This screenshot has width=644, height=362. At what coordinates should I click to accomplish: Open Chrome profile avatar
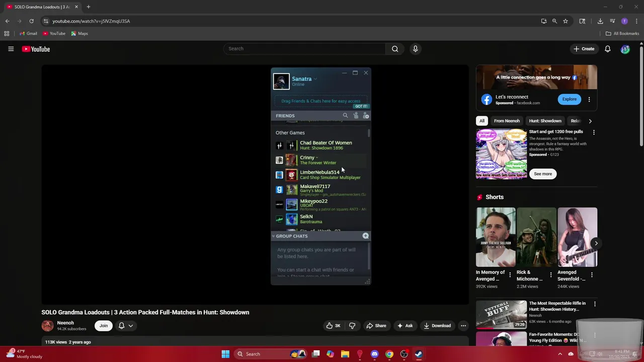[x=624, y=21]
